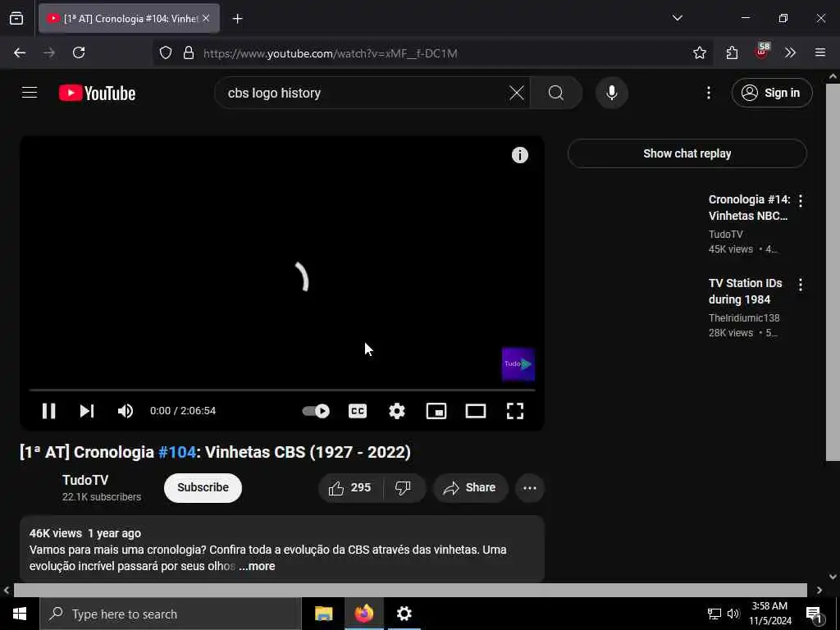The image size is (840, 630).
Task: Open the notification center
Action: point(815,614)
